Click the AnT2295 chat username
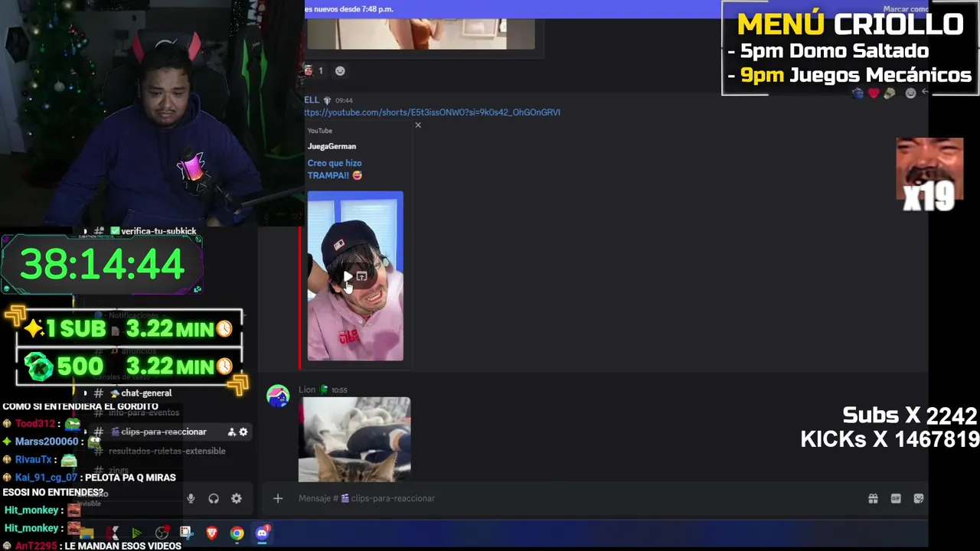This screenshot has height=551, width=980. pos(35,546)
